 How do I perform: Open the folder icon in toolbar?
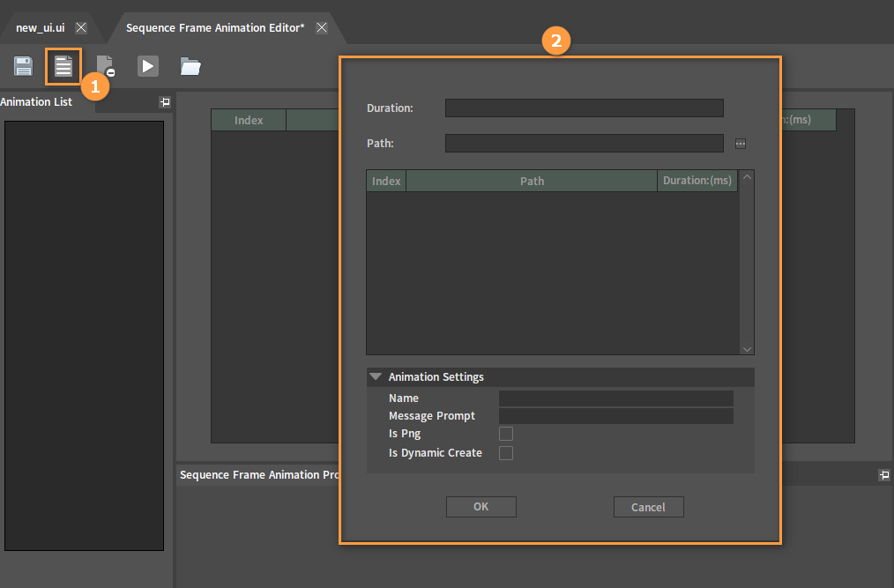[190, 66]
